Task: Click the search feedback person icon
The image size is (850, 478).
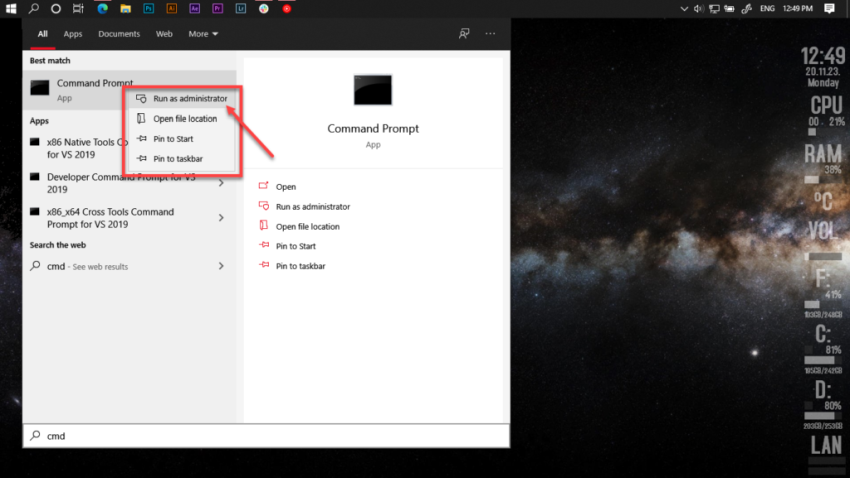Action: tap(464, 34)
